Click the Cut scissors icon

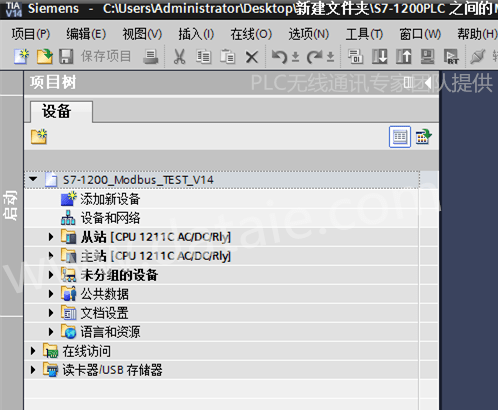tap(179, 56)
